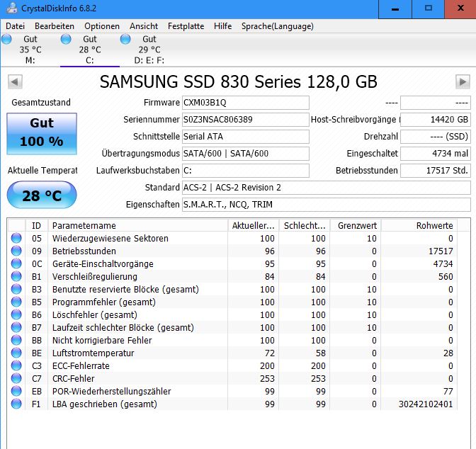Click the Firmware field CXM03B1Q
This screenshot has width=476, height=449.
pyautogui.click(x=246, y=103)
